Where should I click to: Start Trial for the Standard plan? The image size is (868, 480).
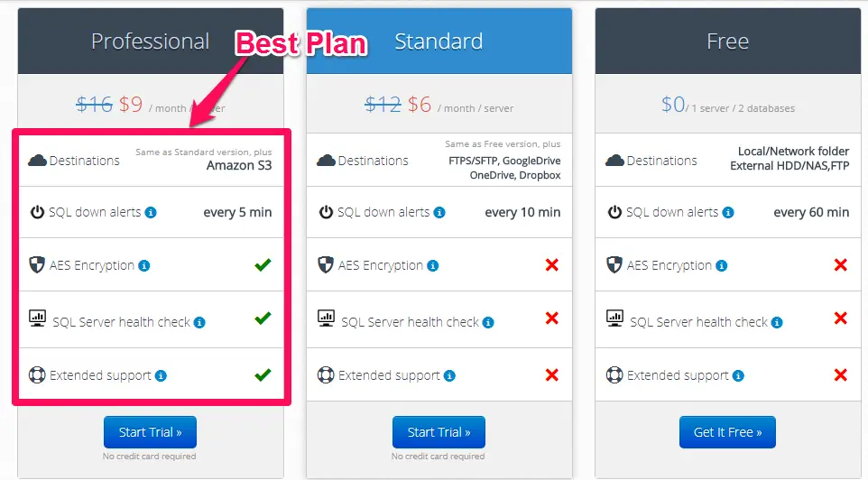click(439, 432)
